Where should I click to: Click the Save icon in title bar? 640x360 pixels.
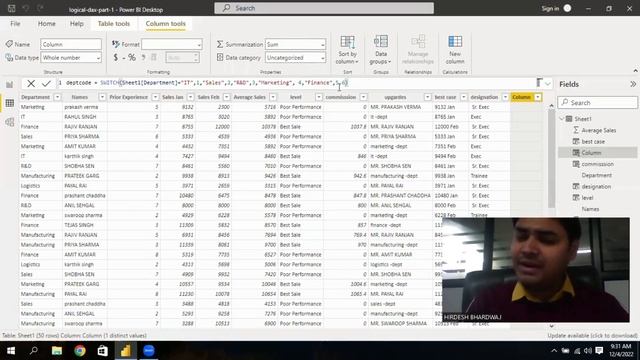click(x=11, y=8)
